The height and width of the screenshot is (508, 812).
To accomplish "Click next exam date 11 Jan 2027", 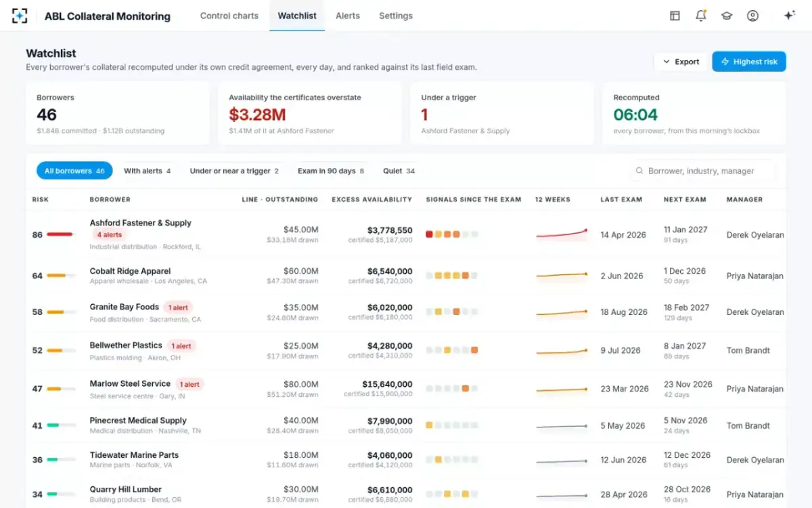I will [685, 230].
